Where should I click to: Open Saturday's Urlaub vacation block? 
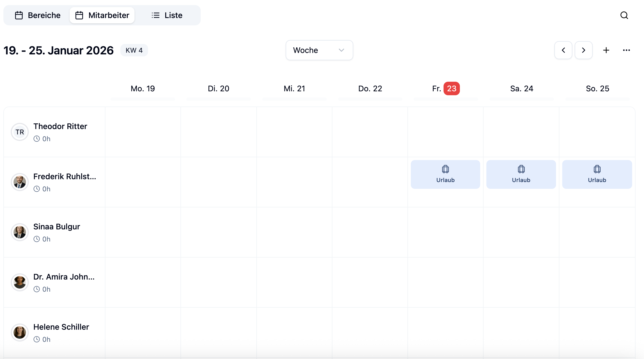pyautogui.click(x=521, y=174)
